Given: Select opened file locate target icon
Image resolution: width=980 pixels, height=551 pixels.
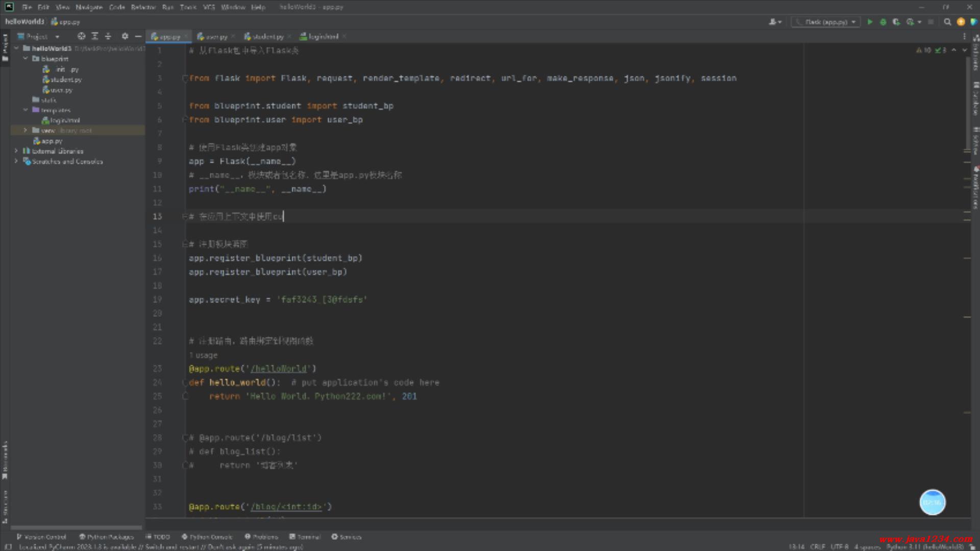Looking at the screenshot, I should tap(81, 36).
